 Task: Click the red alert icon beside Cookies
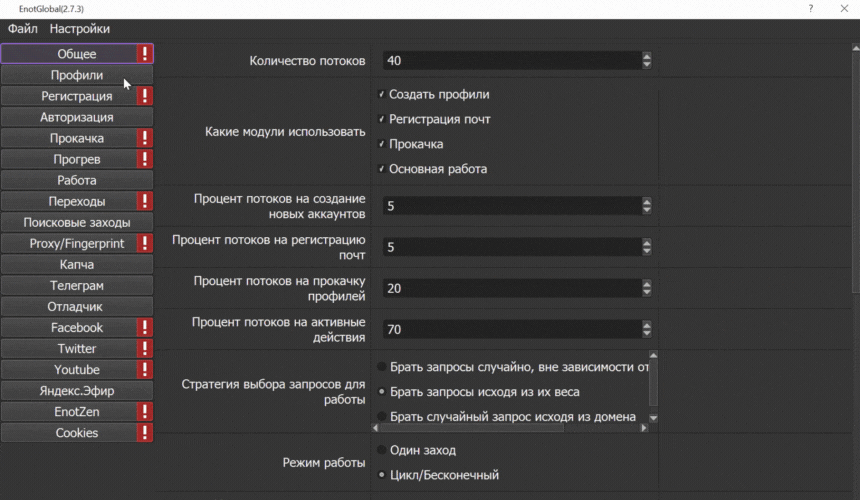145,433
